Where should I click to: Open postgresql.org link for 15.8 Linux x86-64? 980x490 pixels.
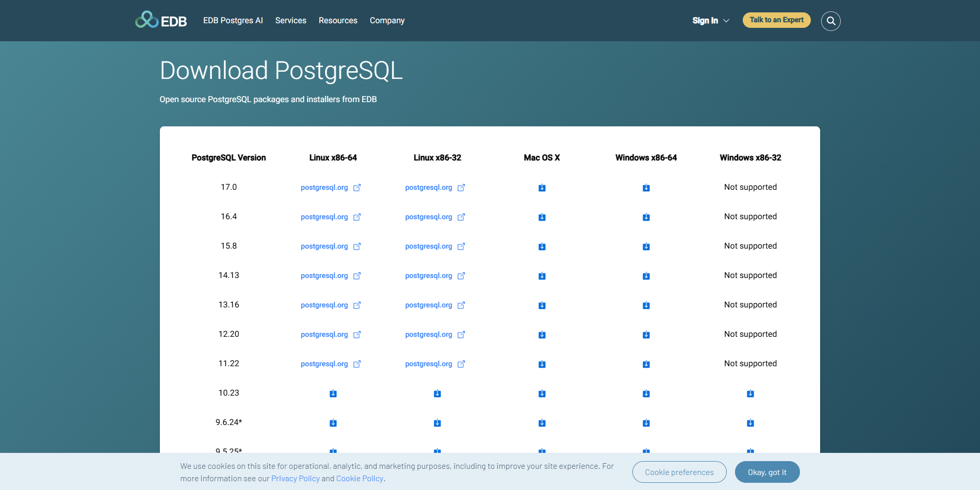pos(331,247)
